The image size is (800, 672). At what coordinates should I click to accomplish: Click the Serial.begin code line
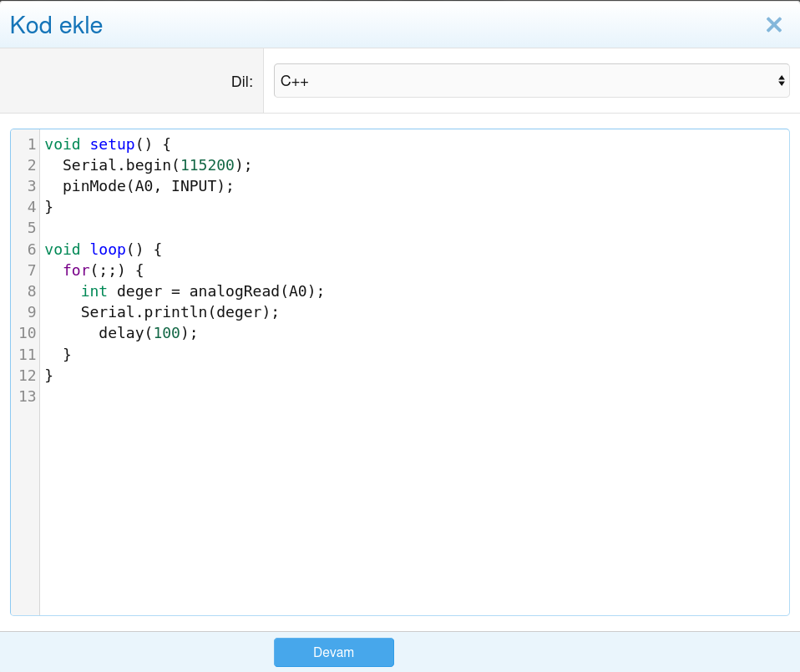click(156, 165)
